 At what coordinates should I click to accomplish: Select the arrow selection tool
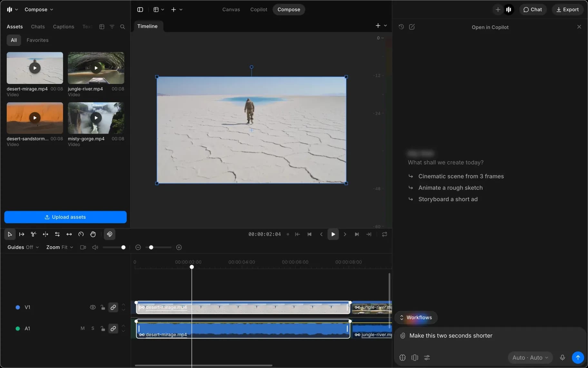point(10,234)
